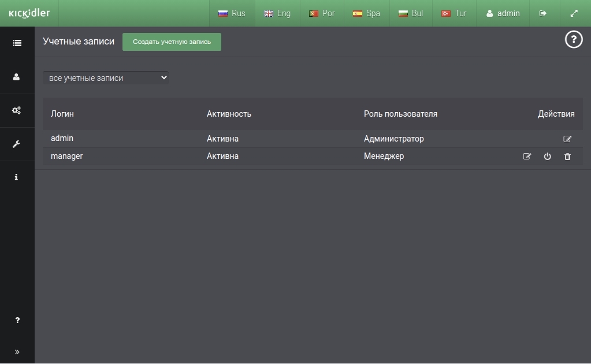Switch language to Spa
Image resolution: width=591 pixels, height=364 pixels.
coord(366,13)
